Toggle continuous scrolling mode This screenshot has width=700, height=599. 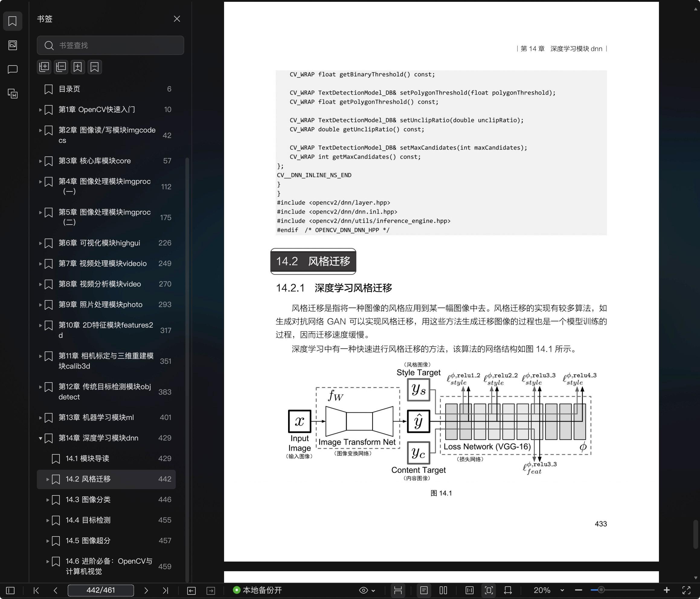click(x=398, y=590)
